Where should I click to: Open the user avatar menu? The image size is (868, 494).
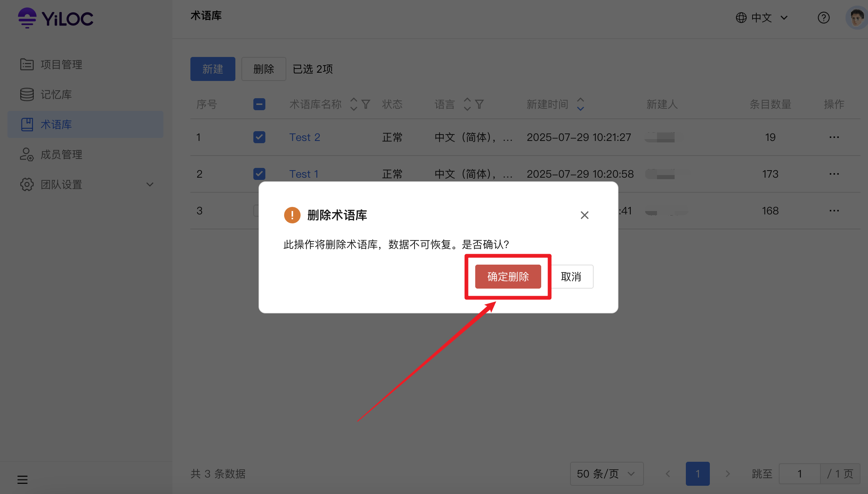click(856, 18)
